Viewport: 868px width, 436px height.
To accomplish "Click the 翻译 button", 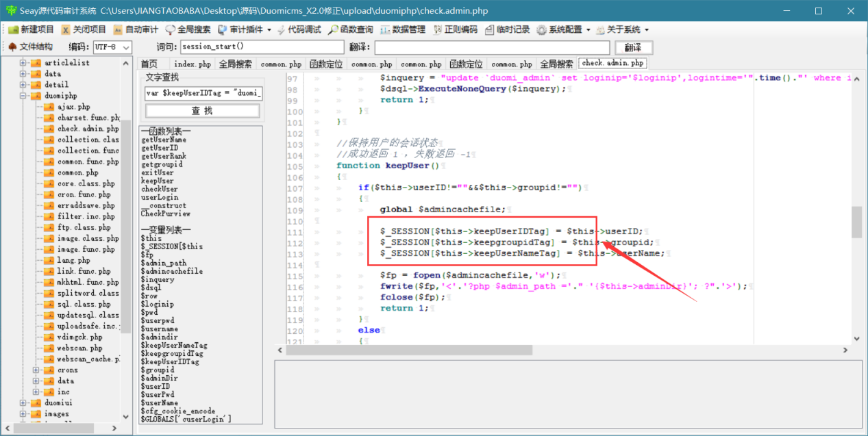I will (633, 47).
